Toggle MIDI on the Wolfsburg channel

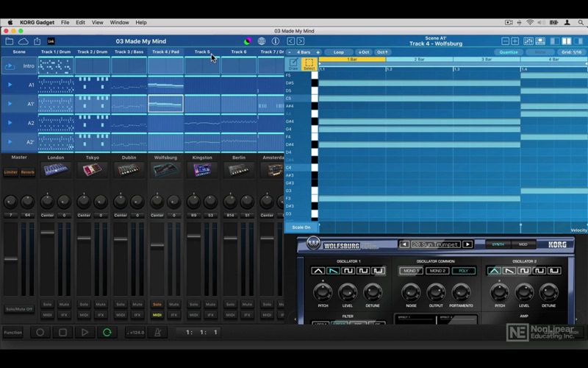[x=157, y=315]
